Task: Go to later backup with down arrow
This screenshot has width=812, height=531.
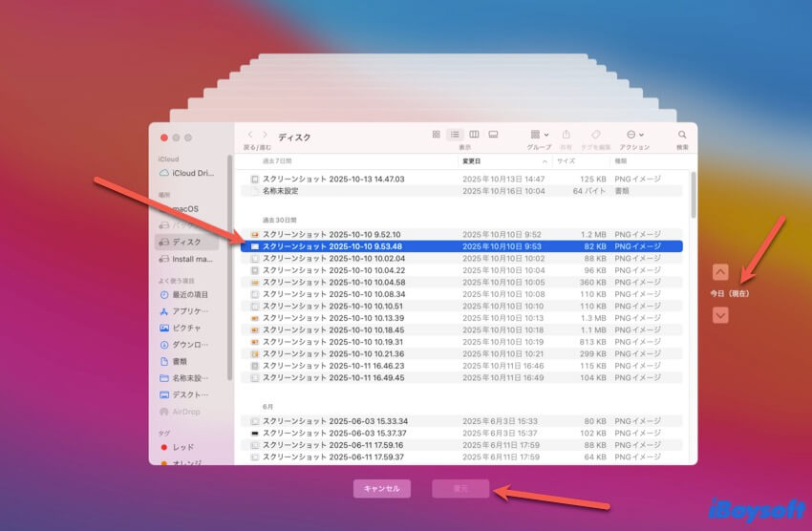Action: tap(720, 315)
